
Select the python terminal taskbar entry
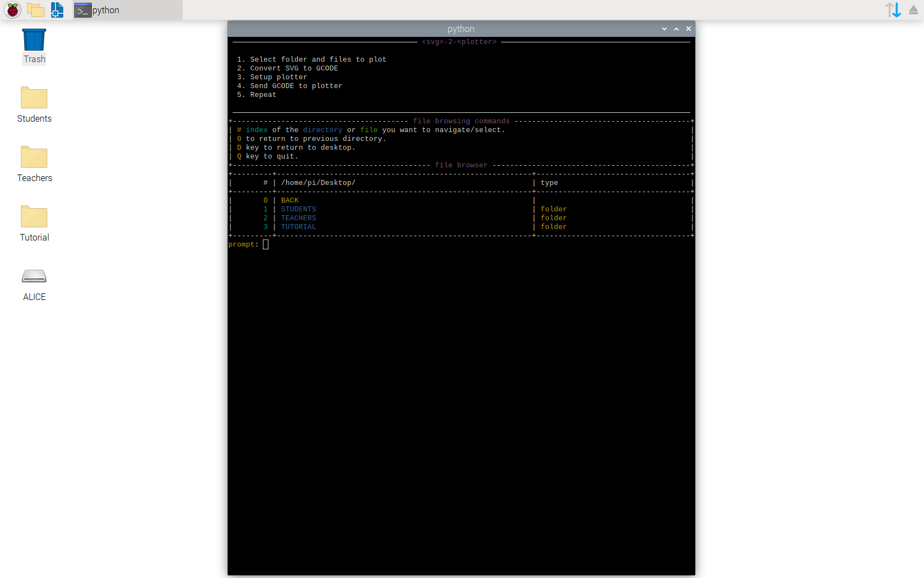[128, 10]
